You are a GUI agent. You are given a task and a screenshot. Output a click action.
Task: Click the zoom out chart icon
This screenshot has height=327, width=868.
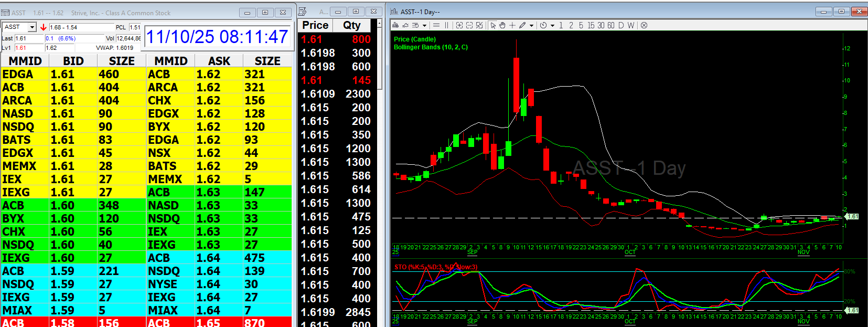click(469, 25)
